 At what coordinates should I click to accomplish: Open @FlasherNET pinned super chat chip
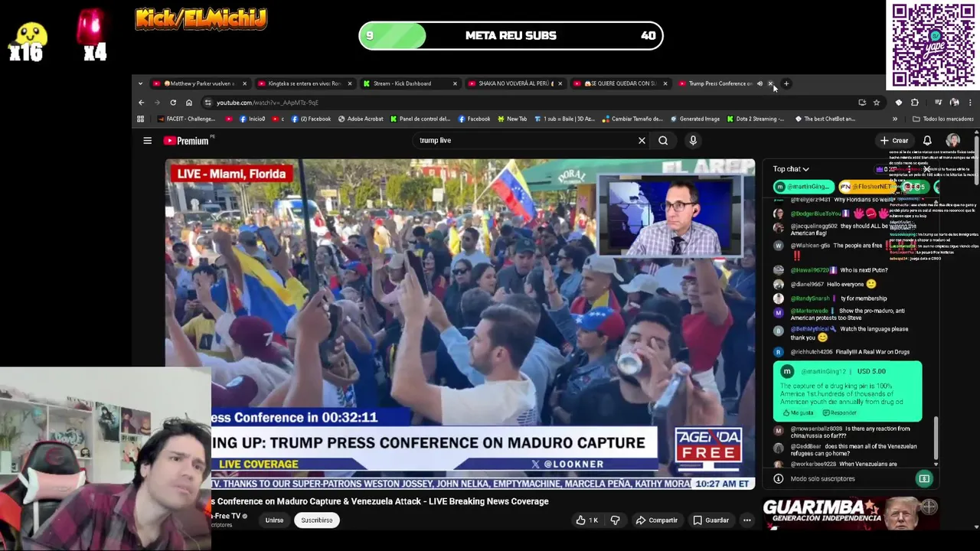(866, 187)
